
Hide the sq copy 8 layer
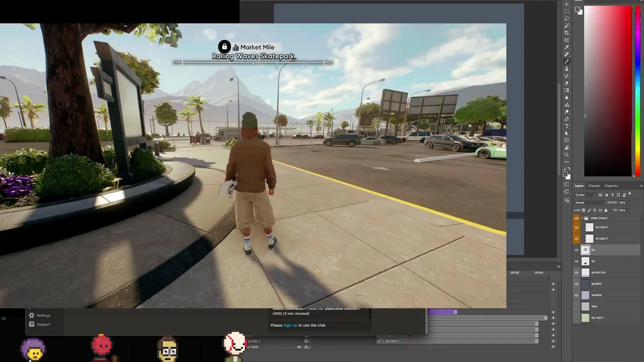pyautogui.click(x=577, y=238)
